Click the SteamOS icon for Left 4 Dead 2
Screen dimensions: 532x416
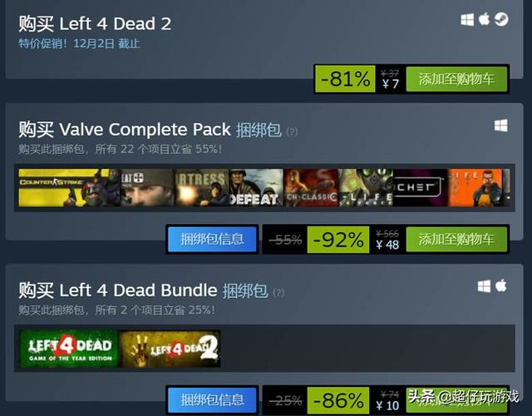coord(501,19)
